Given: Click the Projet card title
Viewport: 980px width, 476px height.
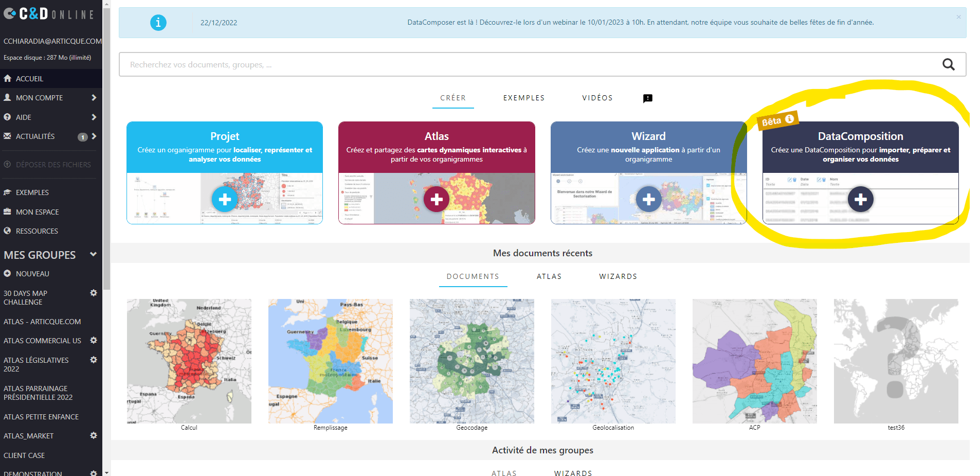Looking at the screenshot, I should tap(225, 136).
